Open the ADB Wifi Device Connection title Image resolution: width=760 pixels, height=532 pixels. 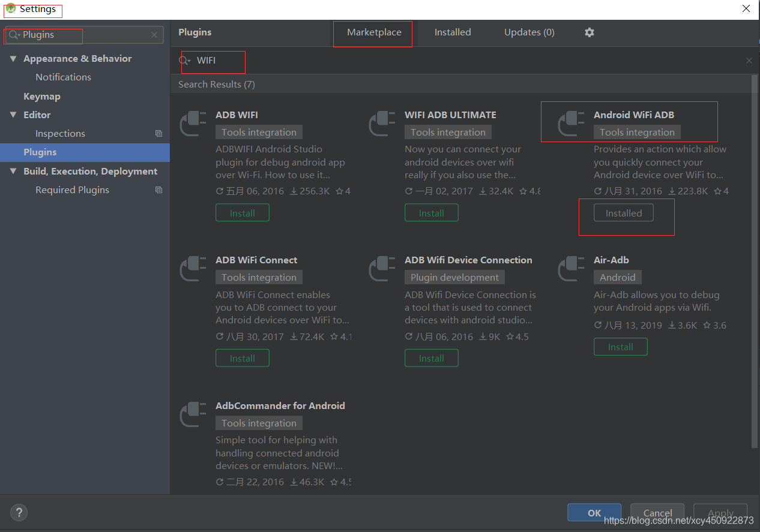point(468,260)
